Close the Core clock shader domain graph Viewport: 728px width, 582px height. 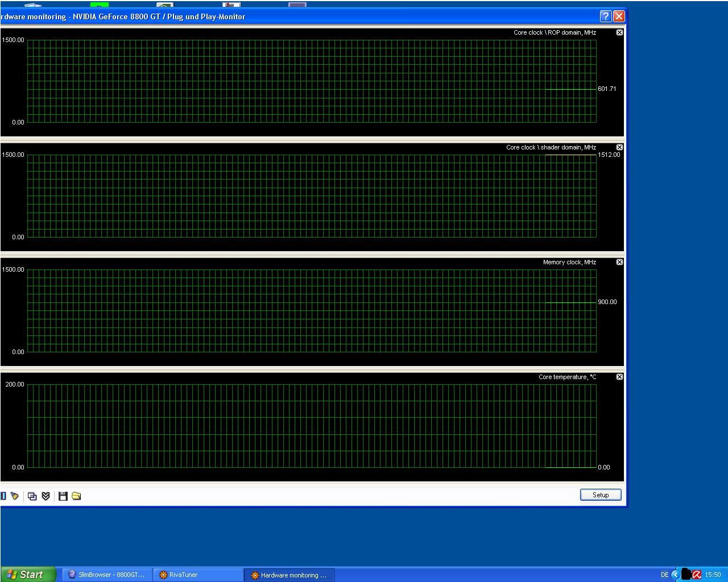(x=620, y=147)
